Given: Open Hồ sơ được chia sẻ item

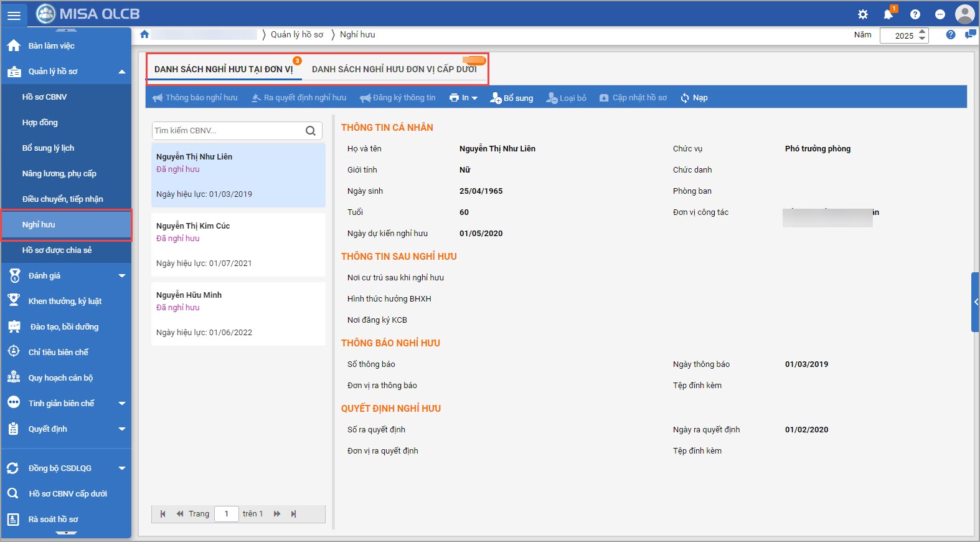Looking at the screenshot, I should (66, 250).
